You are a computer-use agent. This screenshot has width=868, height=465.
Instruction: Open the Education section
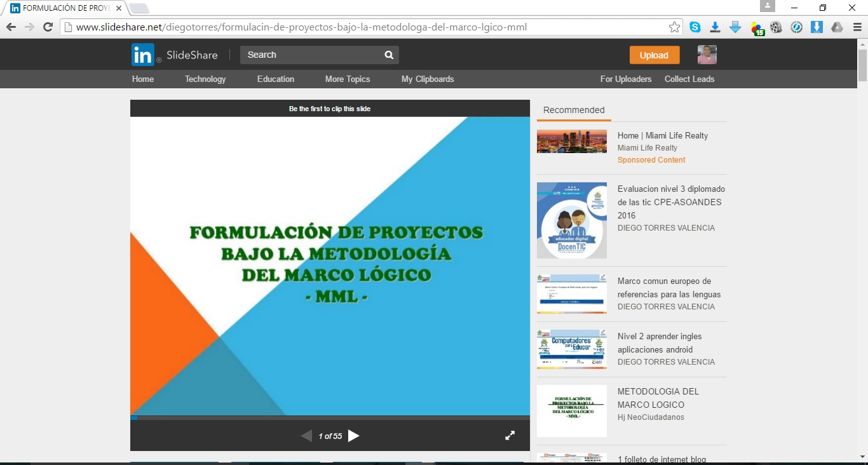pos(276,79)
